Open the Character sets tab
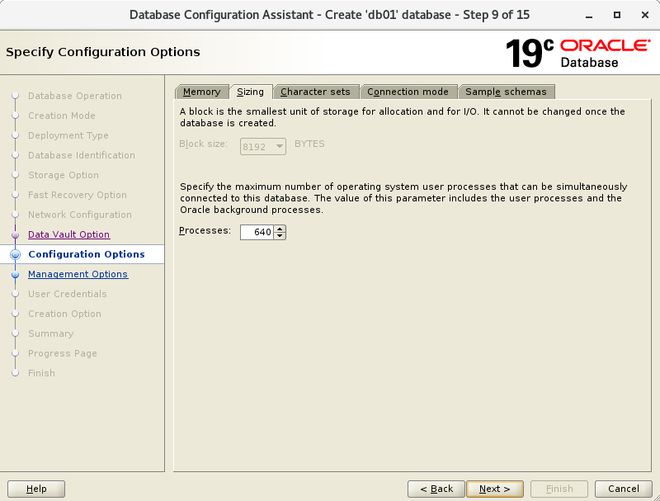660x501 pixels. coord(315,92)
